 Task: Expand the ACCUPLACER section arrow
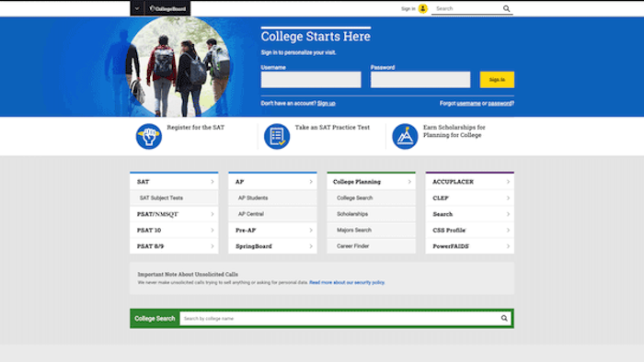[x=508, y=182]
